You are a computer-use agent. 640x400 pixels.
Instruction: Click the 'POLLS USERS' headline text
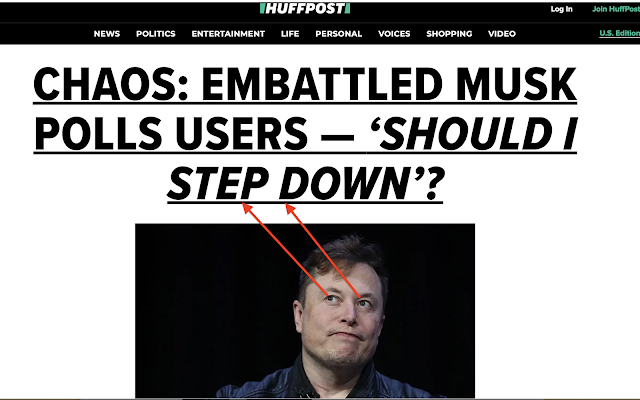(171, 134)
